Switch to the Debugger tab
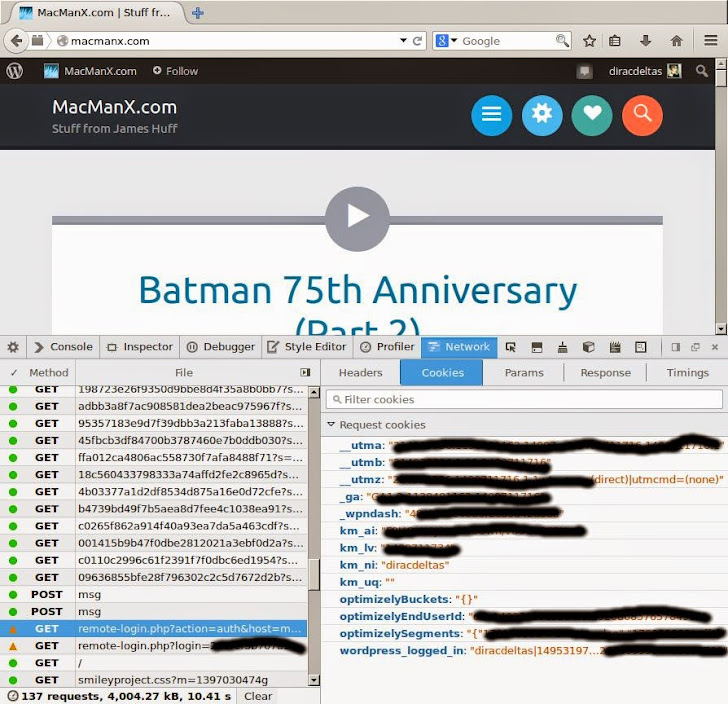 [221, 347]
